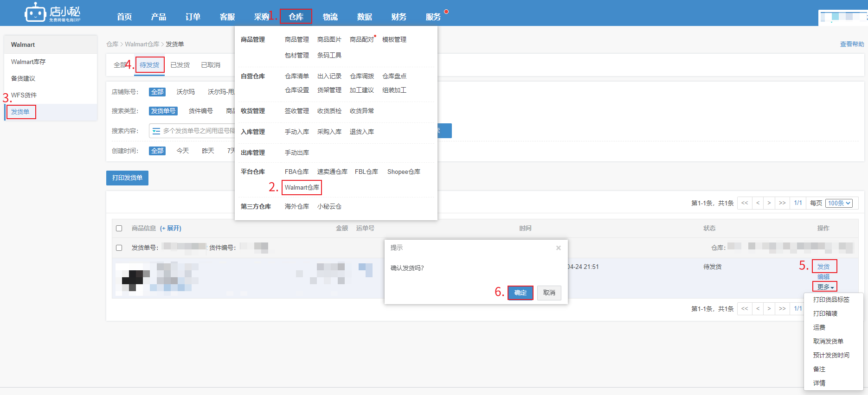
Task: Expand product info via (+ 展开)
Action: click(x=171, y=229)
